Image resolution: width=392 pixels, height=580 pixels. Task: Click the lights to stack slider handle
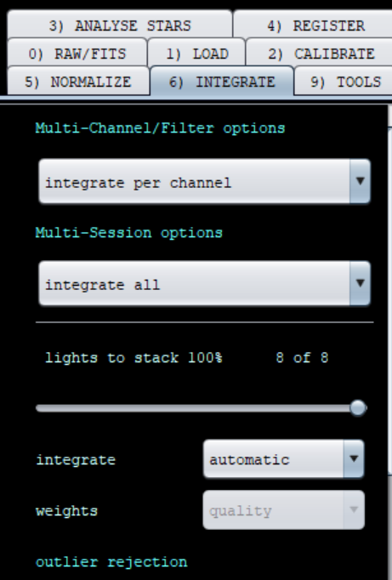[358, 408]
